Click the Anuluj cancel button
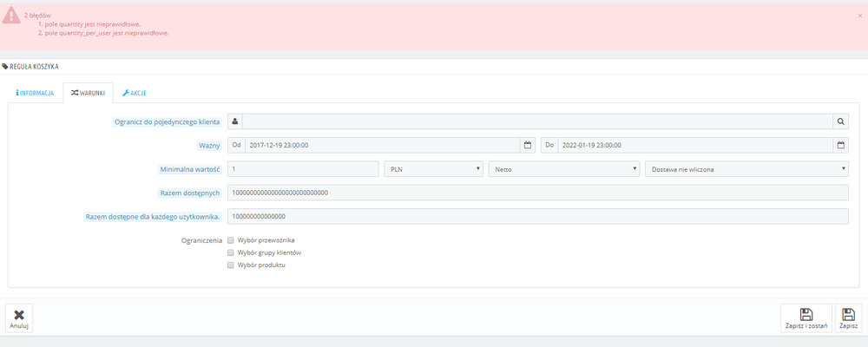Image resolution: width=868 pixels, height=347 pixels. [x=19, y=318]
